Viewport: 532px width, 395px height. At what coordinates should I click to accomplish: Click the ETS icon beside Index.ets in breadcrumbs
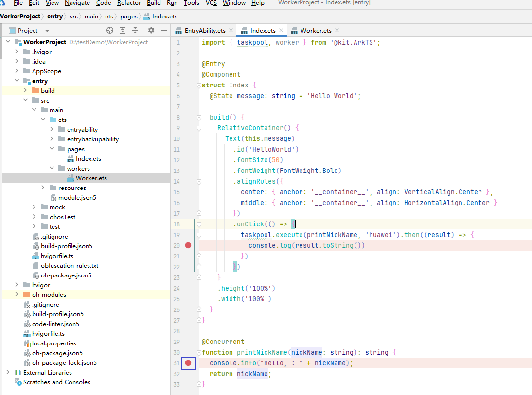coord(148,16)
